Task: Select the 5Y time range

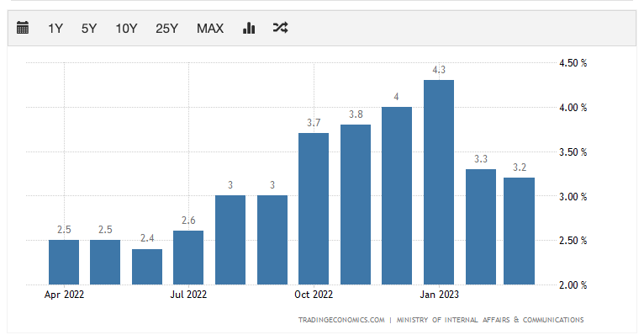Action: click(x=89, y=29)
